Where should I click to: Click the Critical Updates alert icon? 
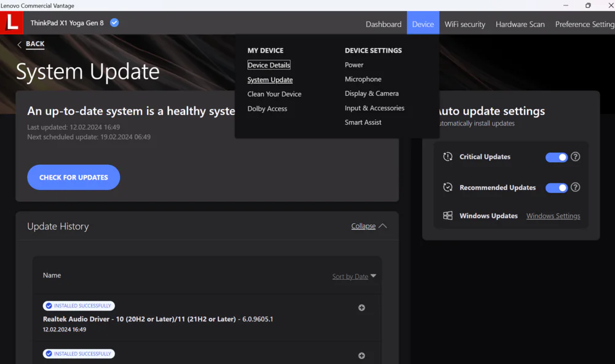[448, 157]
